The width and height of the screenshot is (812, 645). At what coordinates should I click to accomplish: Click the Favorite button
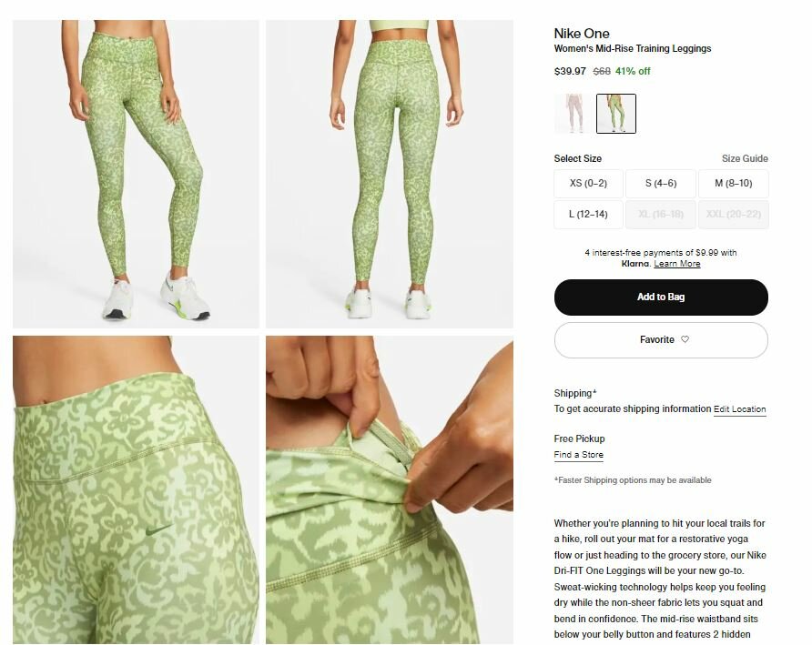[x=661, y=340]
